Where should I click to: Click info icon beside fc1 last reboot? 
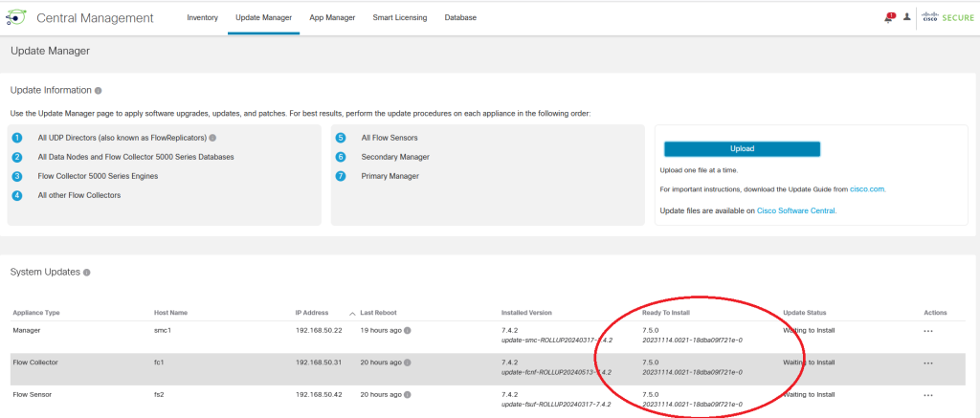coord(407,363)
